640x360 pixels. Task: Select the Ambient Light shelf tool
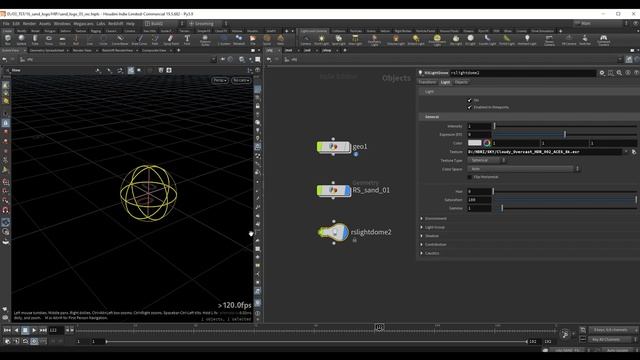(x=527, y=40)
